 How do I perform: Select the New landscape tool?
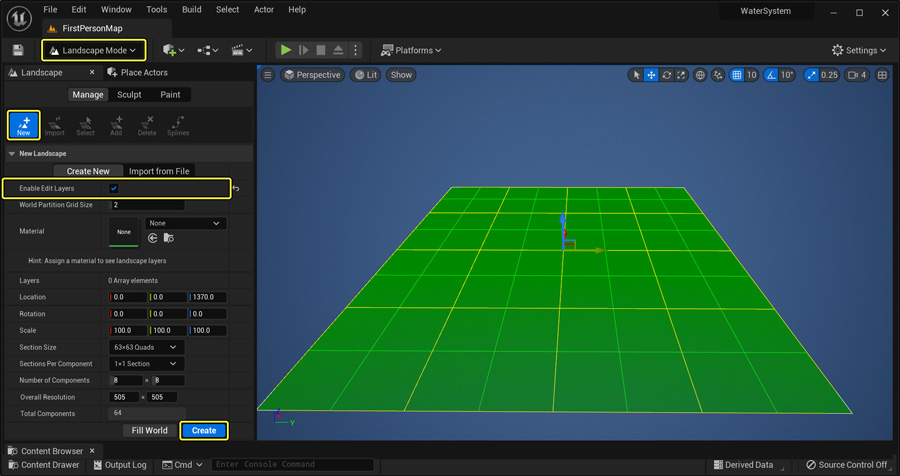[24, 124]
